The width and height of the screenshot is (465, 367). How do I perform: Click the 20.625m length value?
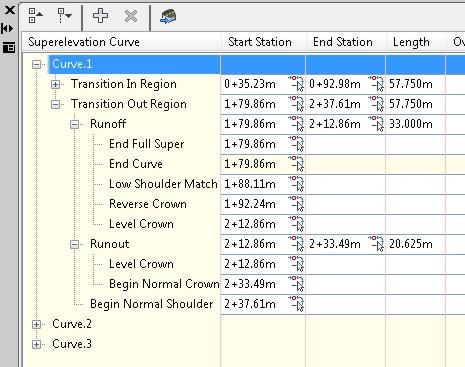click(x=411, y=244)
